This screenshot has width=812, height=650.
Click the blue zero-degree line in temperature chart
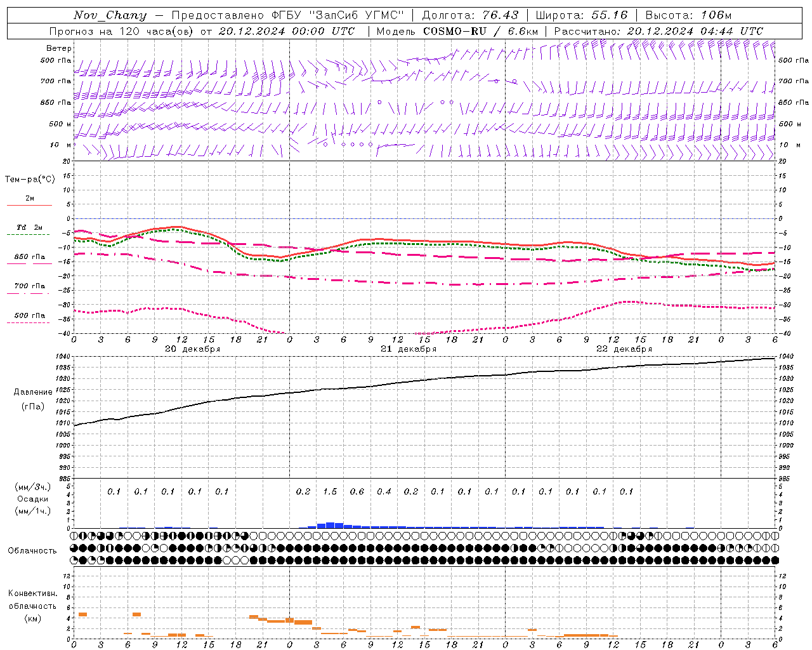[x=424, y=218]
